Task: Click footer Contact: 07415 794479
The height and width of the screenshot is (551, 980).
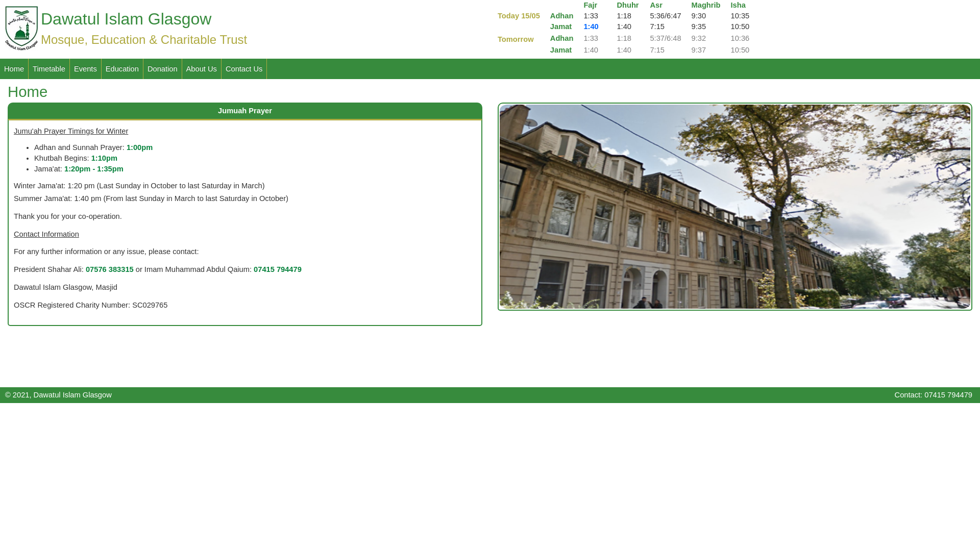Action: pos(933,395)
